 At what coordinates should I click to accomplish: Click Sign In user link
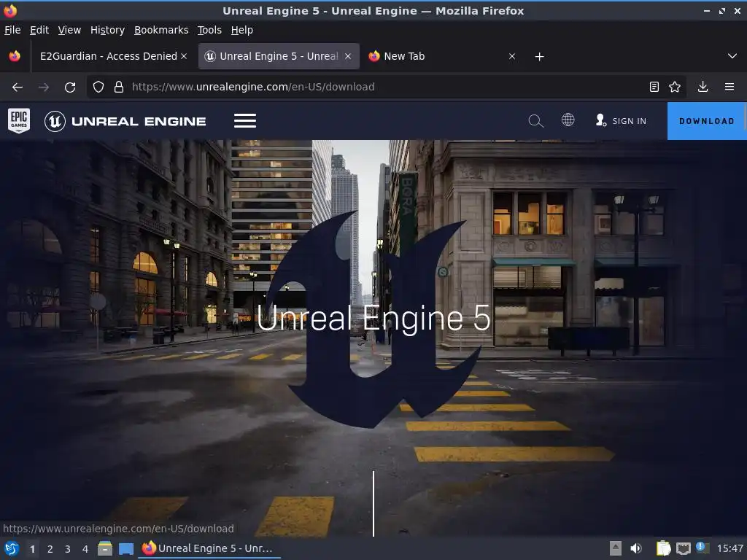pyautogui.click(x=622, y=121)
